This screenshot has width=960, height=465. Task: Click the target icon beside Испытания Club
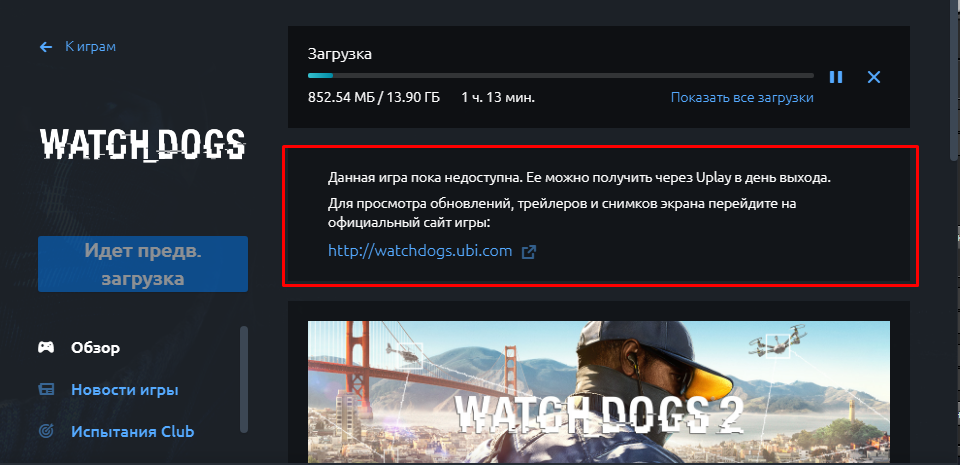pyautogui.click(x=46, y=431)
